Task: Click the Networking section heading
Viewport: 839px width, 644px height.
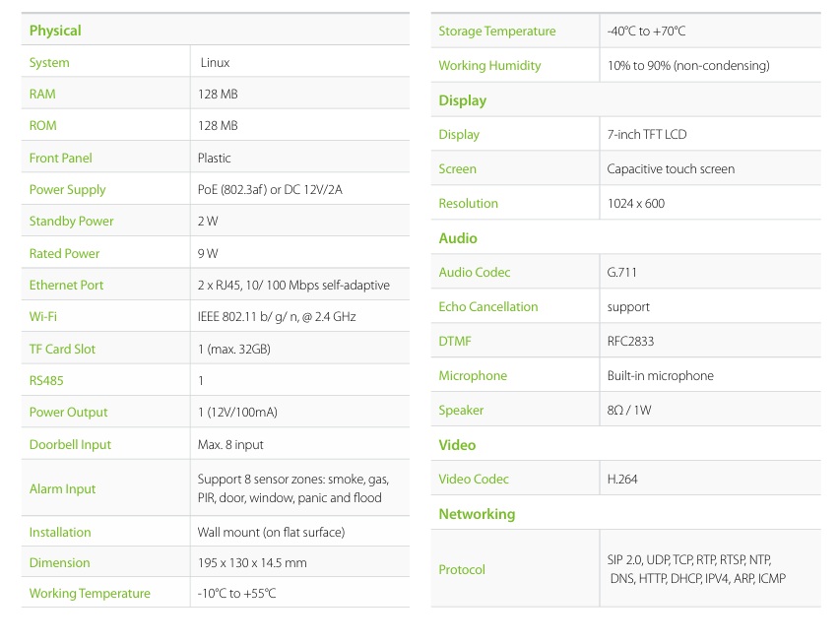Action: [477, 514]
